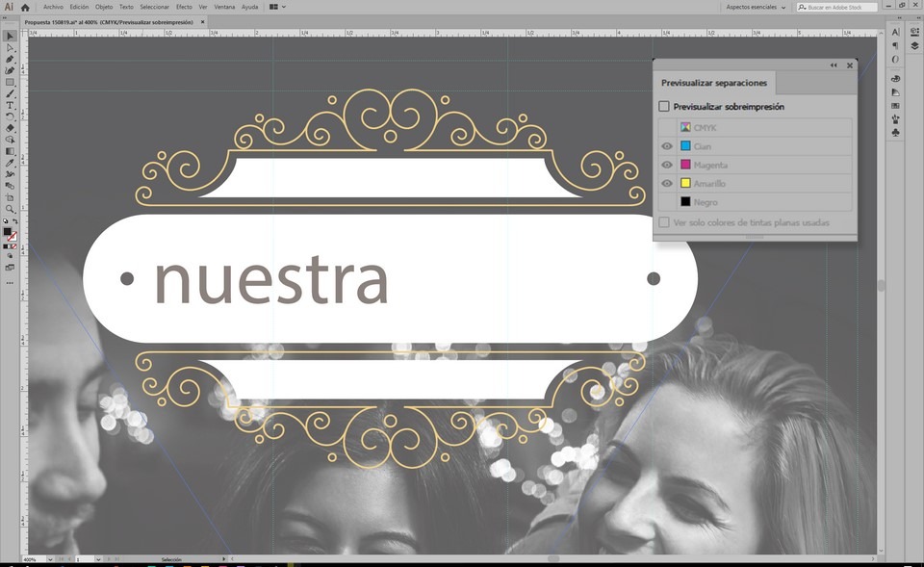The width and height of the screenshot is (924, 567).
Task: Open the Symbols panel icon
Action: coord(896,133)
